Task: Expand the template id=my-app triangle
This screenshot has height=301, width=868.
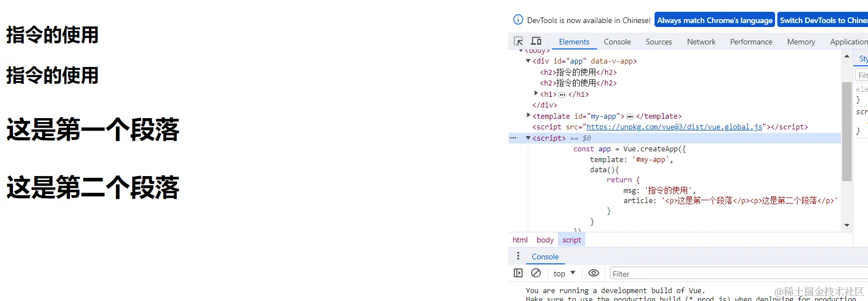Action: pyautogui.click(x=528, y=115)
